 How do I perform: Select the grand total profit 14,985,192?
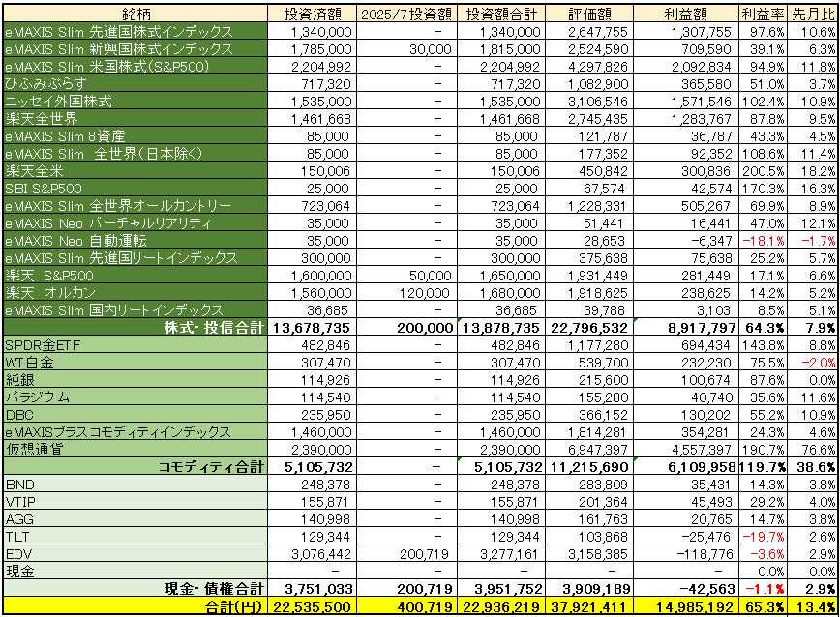click(685, 606)
